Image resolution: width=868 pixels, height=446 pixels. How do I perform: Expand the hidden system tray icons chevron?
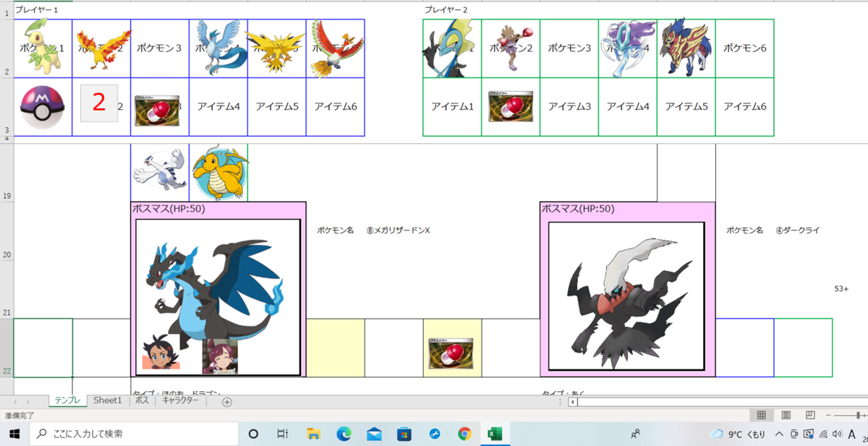click(779, 434)
